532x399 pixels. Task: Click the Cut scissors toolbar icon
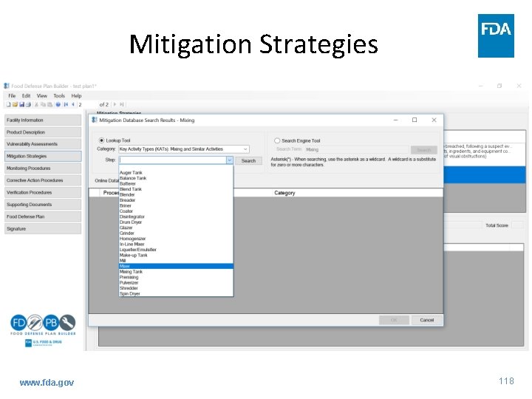36,104
